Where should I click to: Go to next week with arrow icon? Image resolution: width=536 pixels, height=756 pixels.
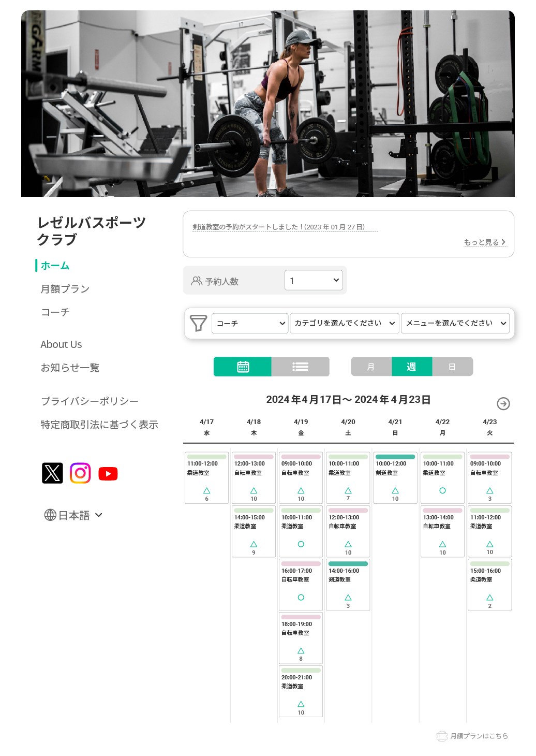(503, 403)
